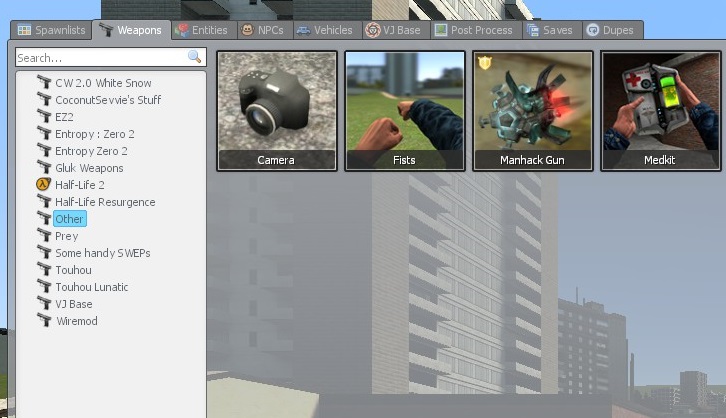Click the pistol icon on the Weapons tab
The image size is (726, 418).
point(106,30)
